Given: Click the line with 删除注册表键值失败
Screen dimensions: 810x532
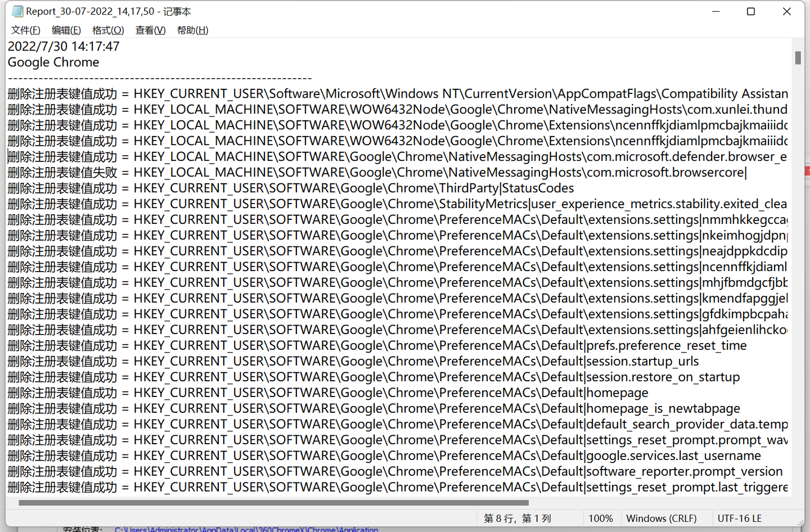Looking at the screenshot, I should pos(377,173).
